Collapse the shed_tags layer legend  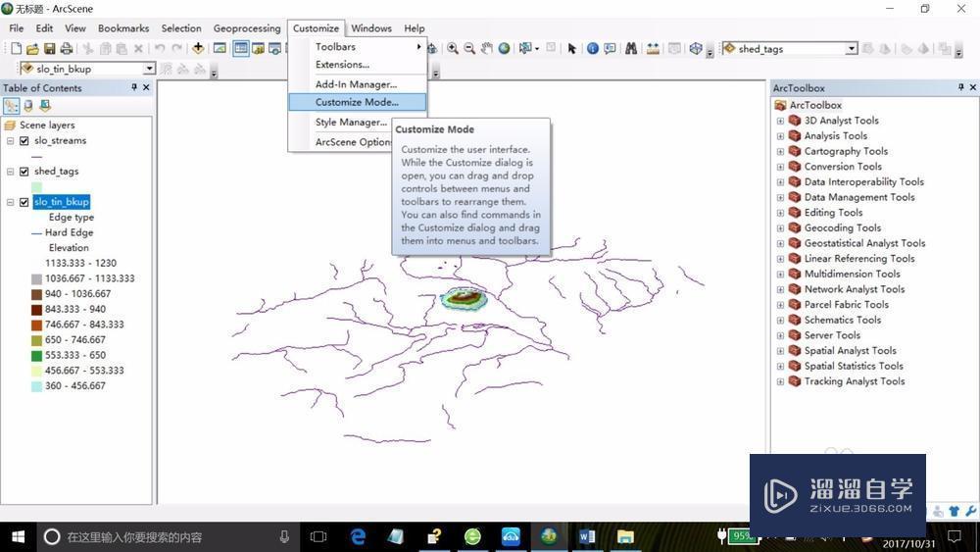tap(10, 172)
